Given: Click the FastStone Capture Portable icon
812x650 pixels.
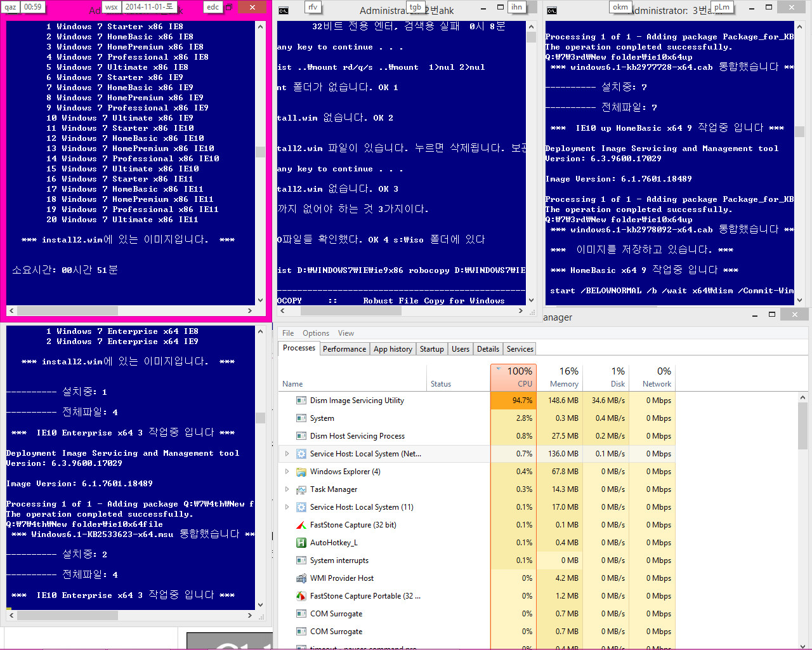Looking at the screenshot, I should click(301, 596).
